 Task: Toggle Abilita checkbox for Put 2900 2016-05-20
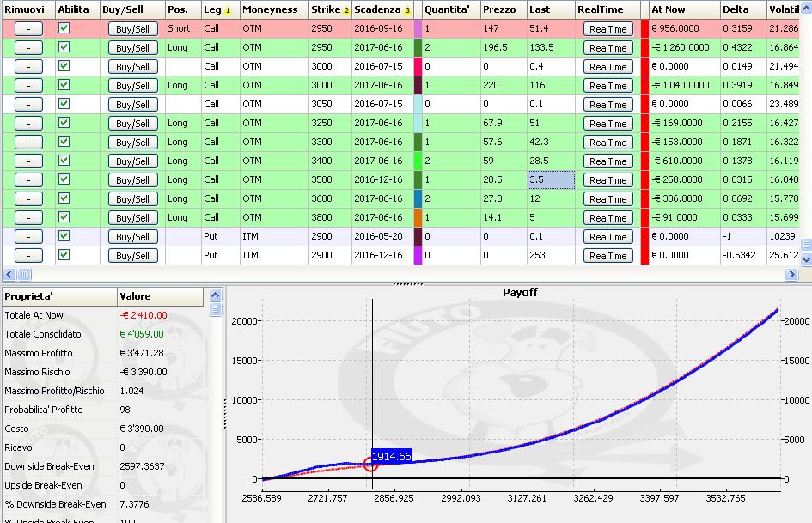pos(64,235)
